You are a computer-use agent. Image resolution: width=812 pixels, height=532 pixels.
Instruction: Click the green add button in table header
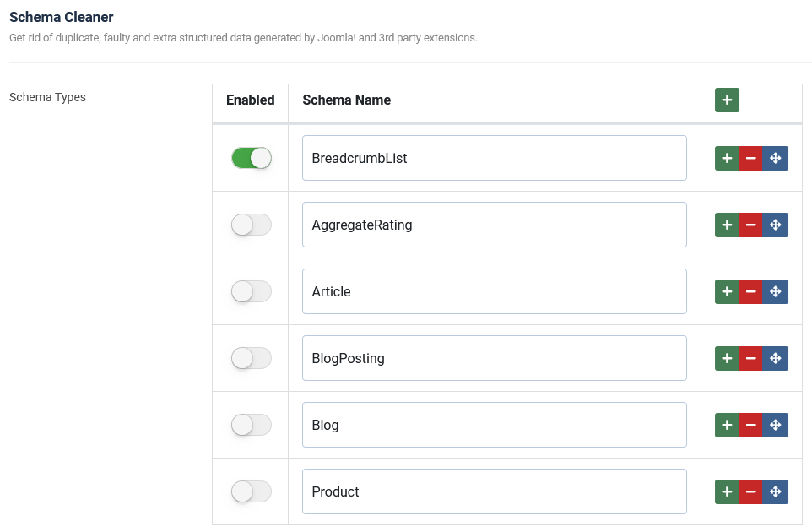[x=727, y=100]
